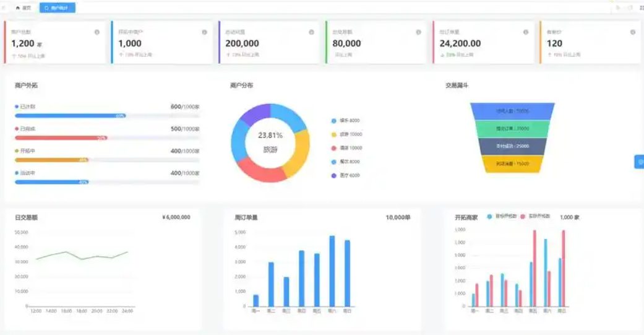
Task: Click the red 500/1000 progress bar
Action: pyautogui.click(x=107, y=138)
